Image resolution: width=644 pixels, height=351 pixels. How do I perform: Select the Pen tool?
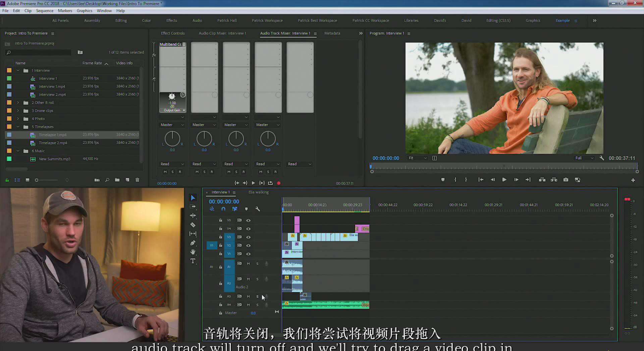click(193, 243)
